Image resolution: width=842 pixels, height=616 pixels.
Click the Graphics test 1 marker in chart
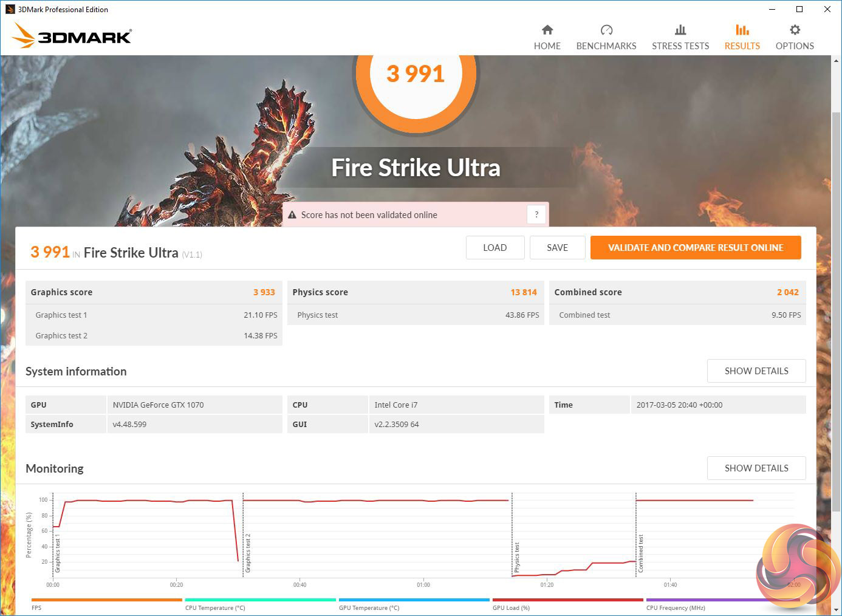coord(58,553)
